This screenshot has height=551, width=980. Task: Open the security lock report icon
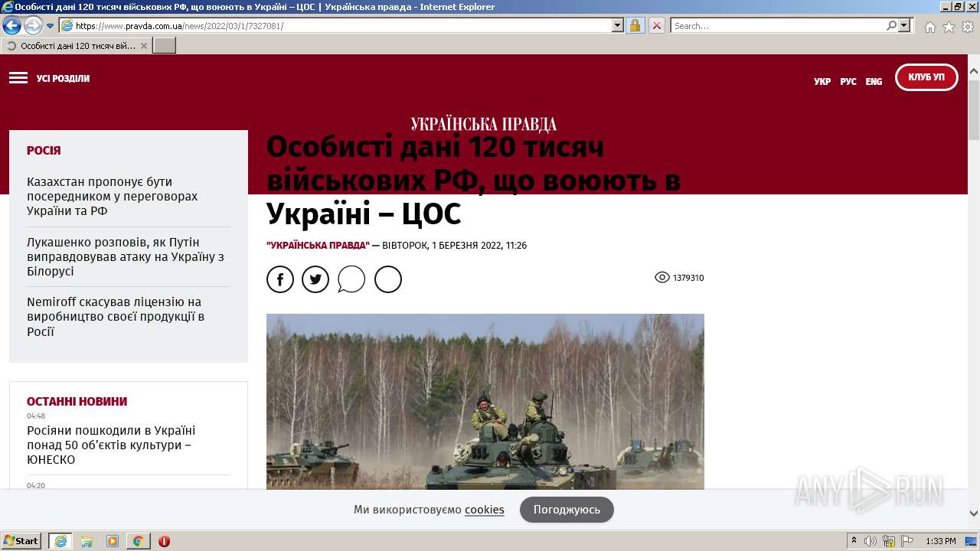635,25
